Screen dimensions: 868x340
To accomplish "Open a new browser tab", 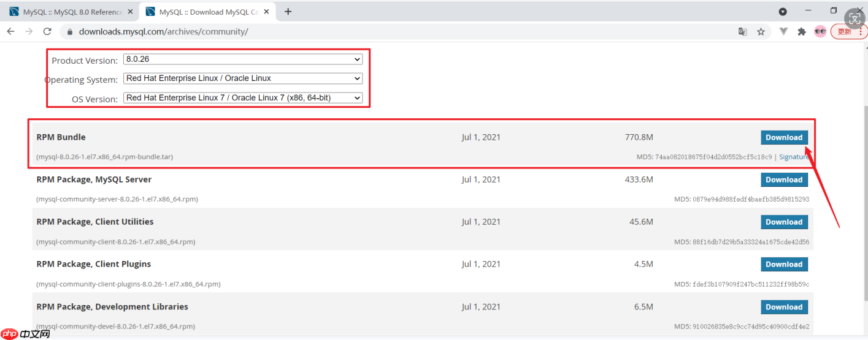I will pyautogui.click(x=288, y=12).
